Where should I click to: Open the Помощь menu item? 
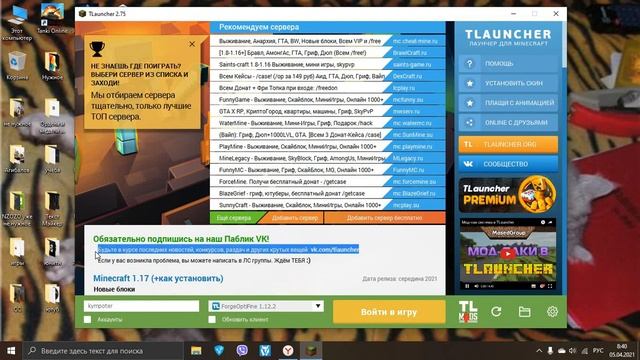tap(508, 64)
